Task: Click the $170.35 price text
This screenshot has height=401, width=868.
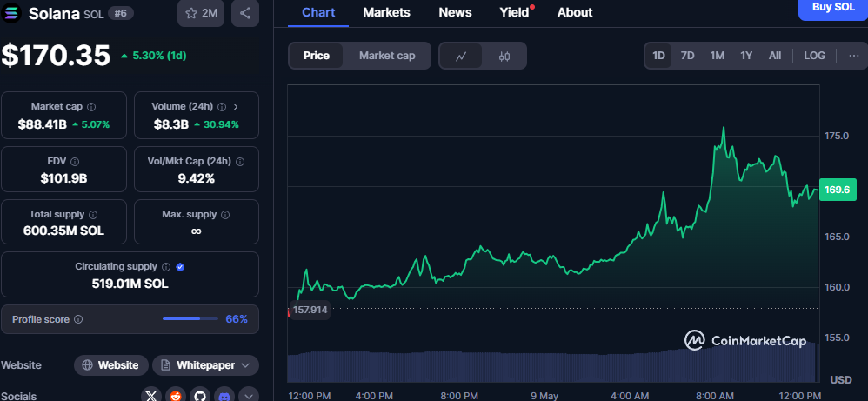Action: 56,56
